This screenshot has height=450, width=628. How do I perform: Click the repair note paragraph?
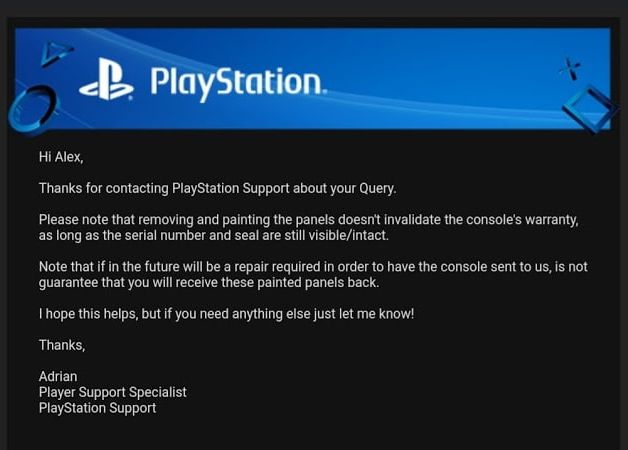coord(313,275)
